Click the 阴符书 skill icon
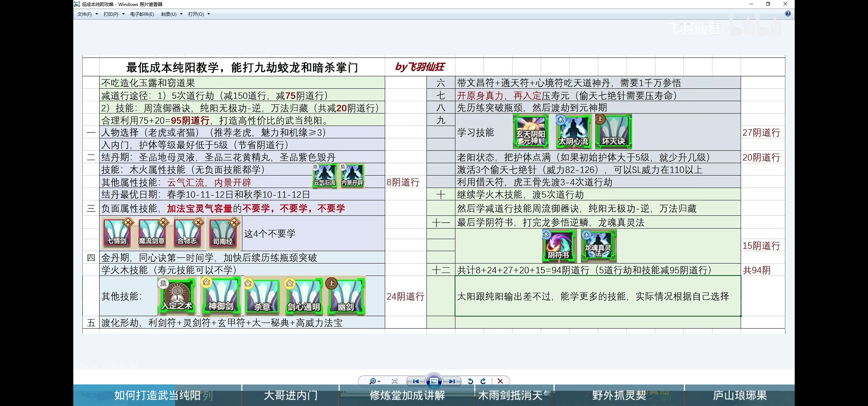The width and height of the screenshot is (868, 406). coord(559,246)
